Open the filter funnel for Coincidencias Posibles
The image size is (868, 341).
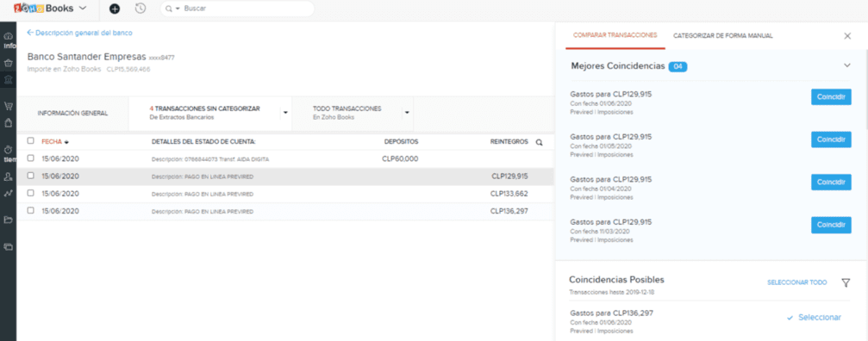(846, 282)
